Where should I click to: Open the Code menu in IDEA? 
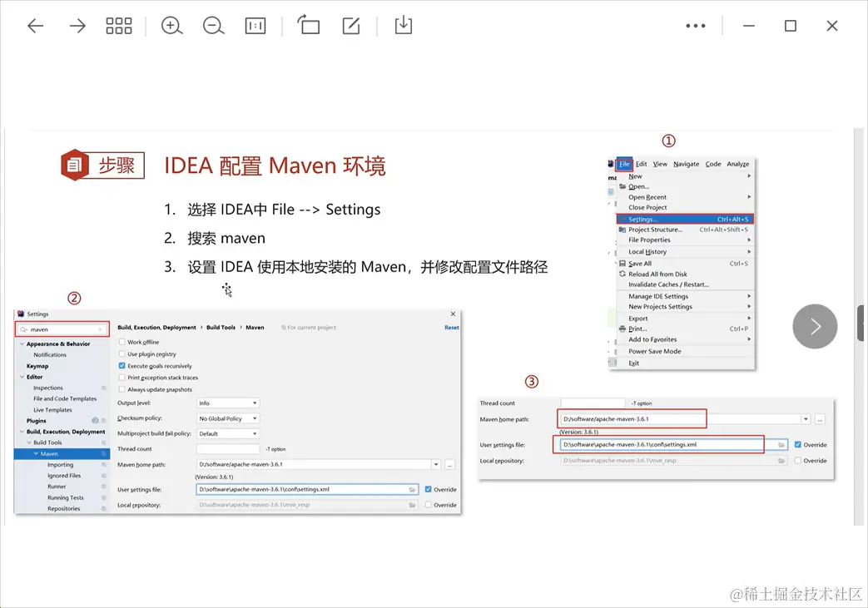click(713, 164)
